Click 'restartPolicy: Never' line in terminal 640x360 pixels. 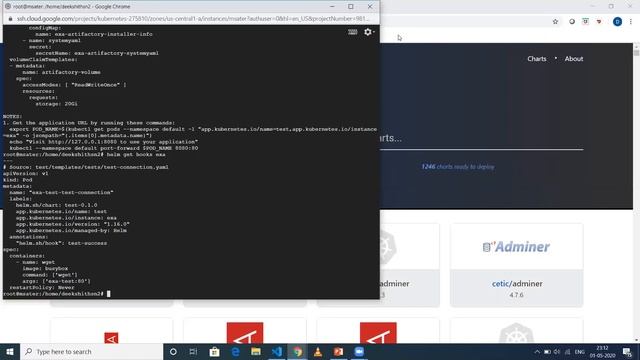coord(42,287)
